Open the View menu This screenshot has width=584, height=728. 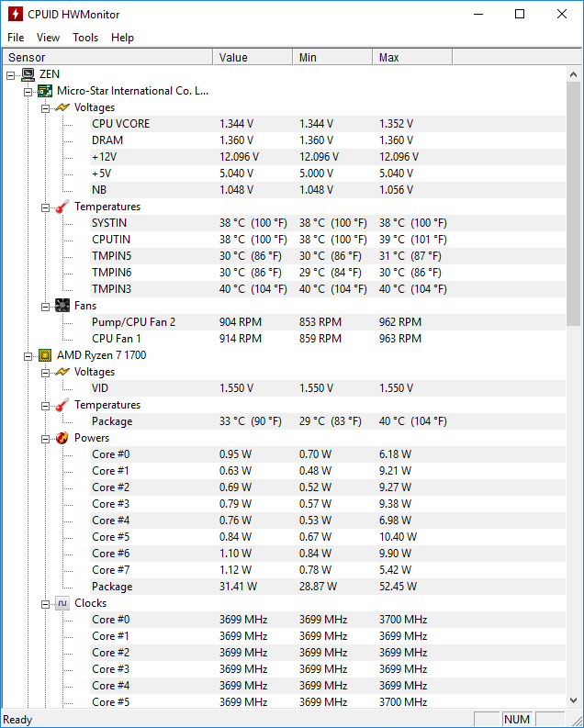pyautogui.click(x=48, y=38)
